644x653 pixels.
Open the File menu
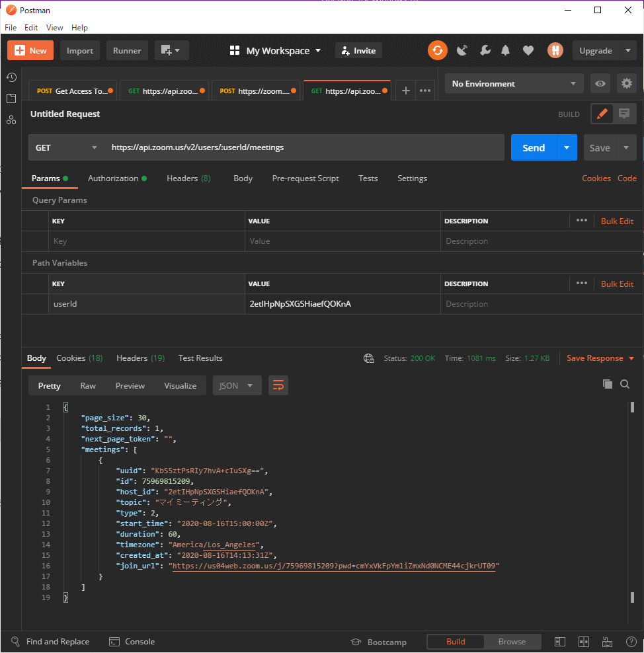click(x=11, y=28)
